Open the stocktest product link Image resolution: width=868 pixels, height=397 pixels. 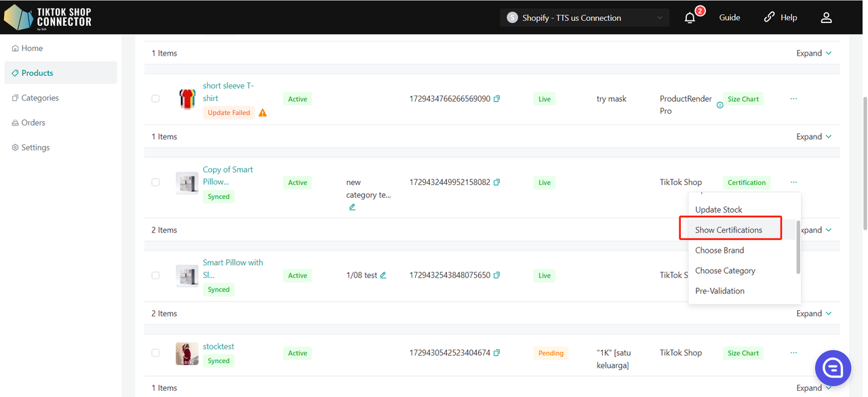coord(218,347)
